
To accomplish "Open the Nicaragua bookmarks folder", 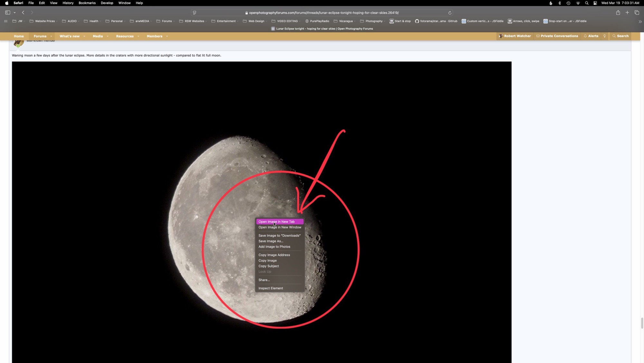I will pos(345,21).
